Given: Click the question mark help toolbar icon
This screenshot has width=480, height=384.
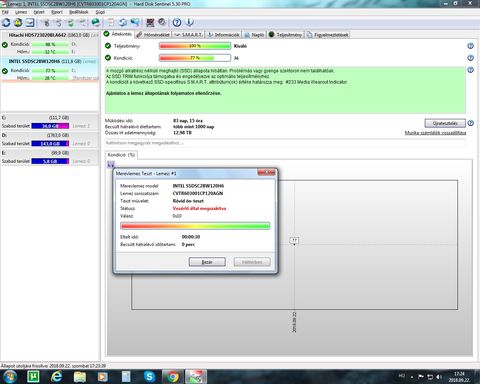Looking at the screenshot, I should tap(177, 22).
